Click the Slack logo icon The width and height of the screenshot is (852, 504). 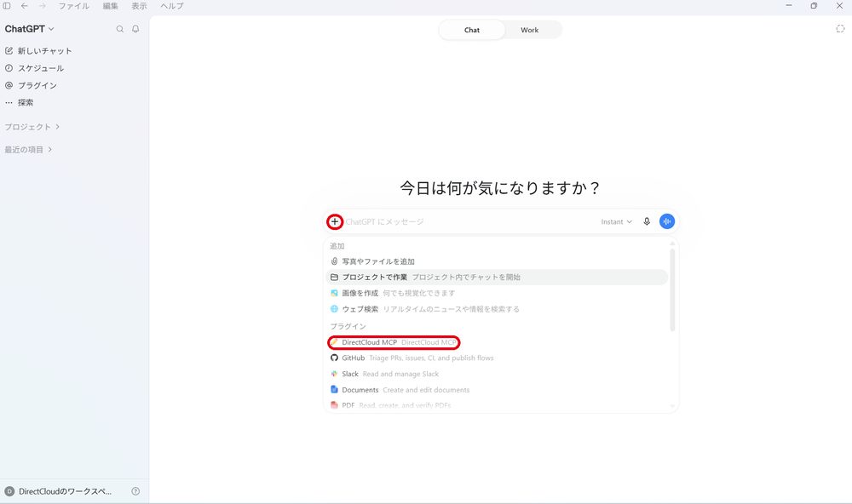(334, 374)
